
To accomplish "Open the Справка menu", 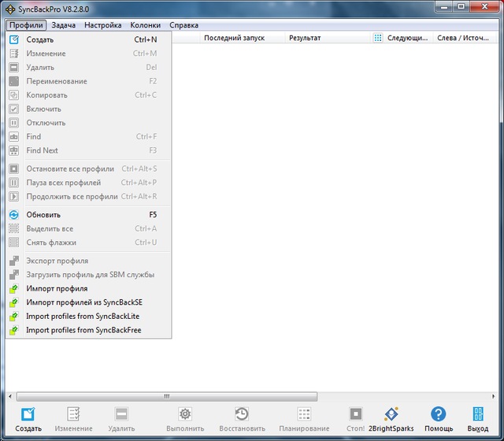I will click(x=183, y=25).
